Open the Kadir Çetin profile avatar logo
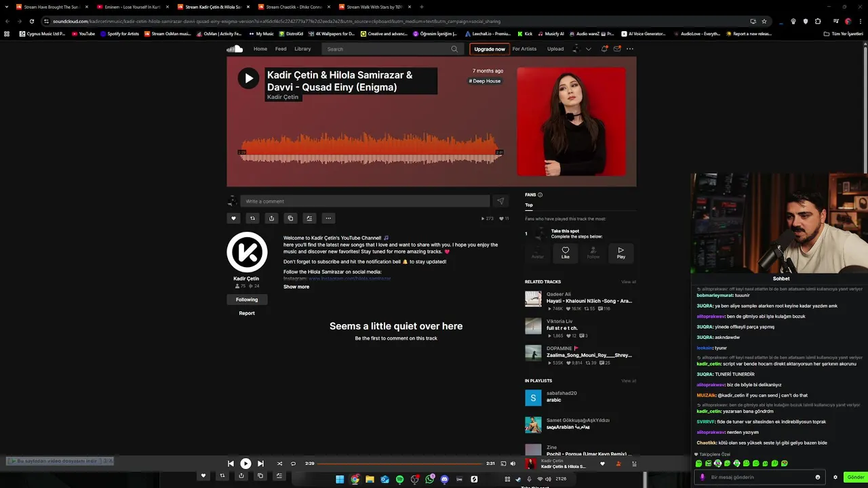868x488 pixels. pyautogui.click(x=247, y=252)
